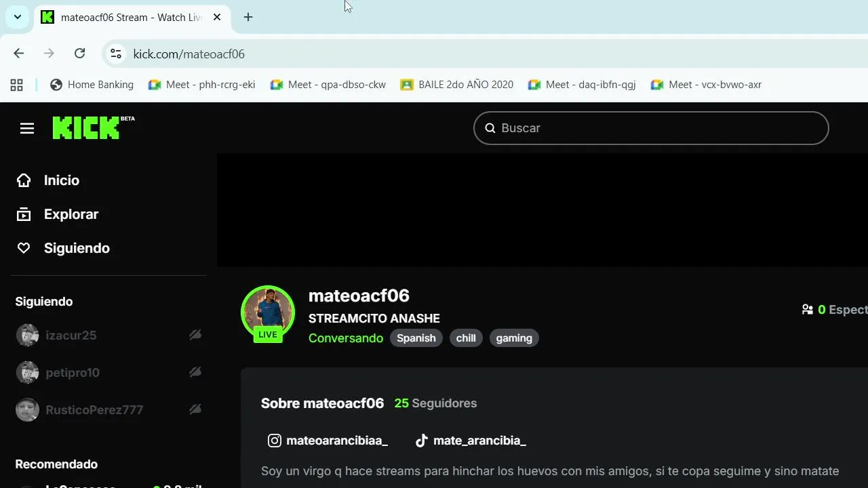Screen dimensions: 868x488
Task: Click the Sobre mateoacf06 heading
Action: coord(322,403)
